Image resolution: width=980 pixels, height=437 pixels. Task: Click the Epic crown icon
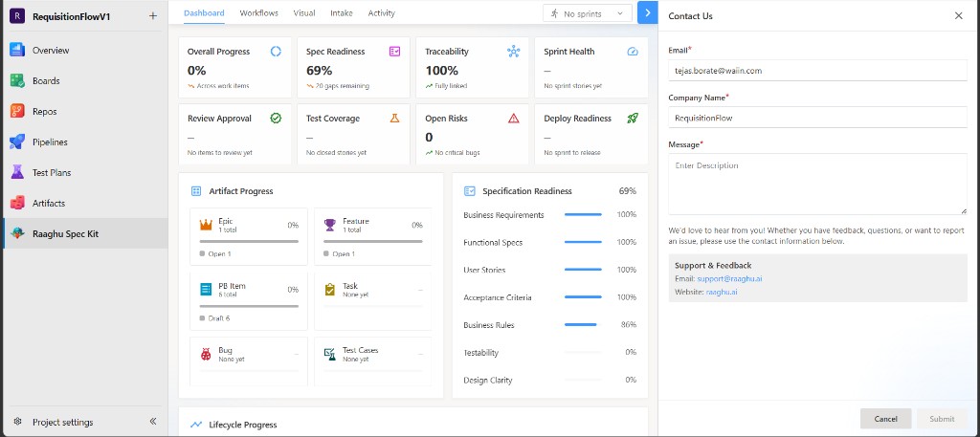coord(206,225)
